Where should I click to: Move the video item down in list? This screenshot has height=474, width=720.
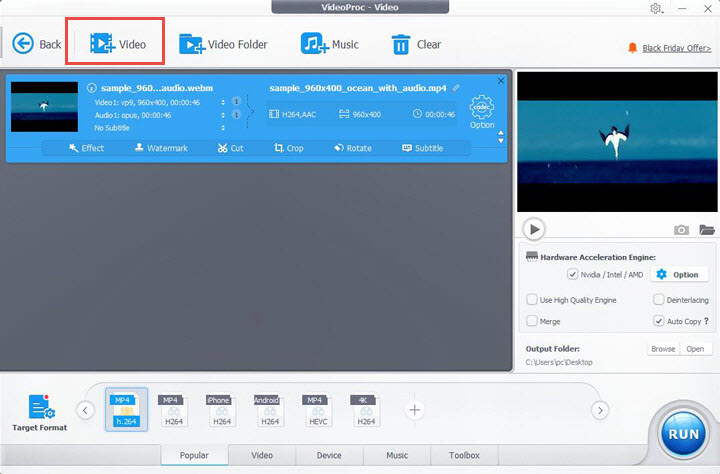click(501, 141)
